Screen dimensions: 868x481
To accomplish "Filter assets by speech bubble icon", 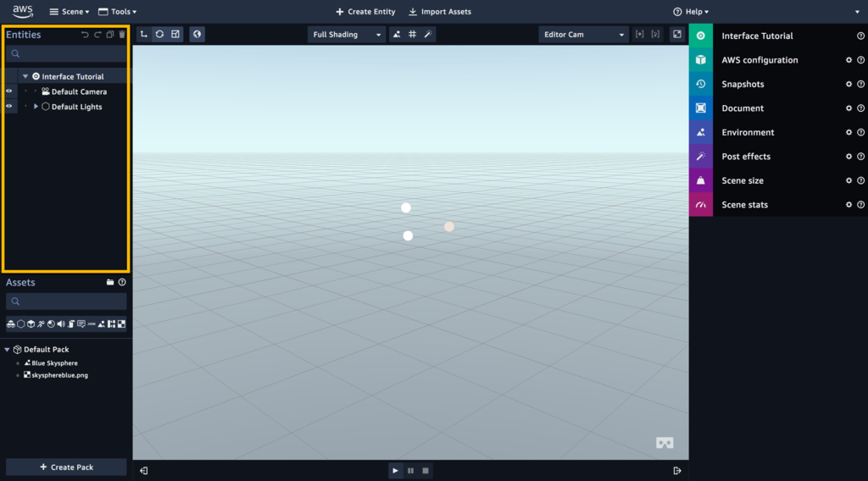I will (81, 324).
